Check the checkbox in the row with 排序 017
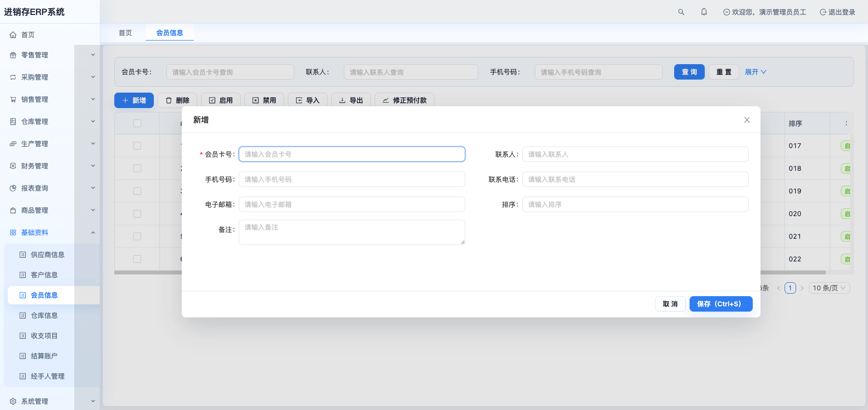 coord(137,146)
